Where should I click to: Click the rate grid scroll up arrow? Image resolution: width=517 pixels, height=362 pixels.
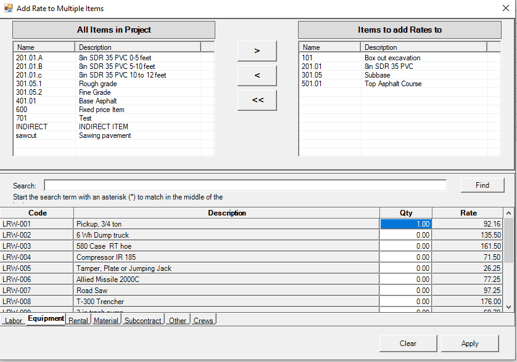[x=508, y=213]
